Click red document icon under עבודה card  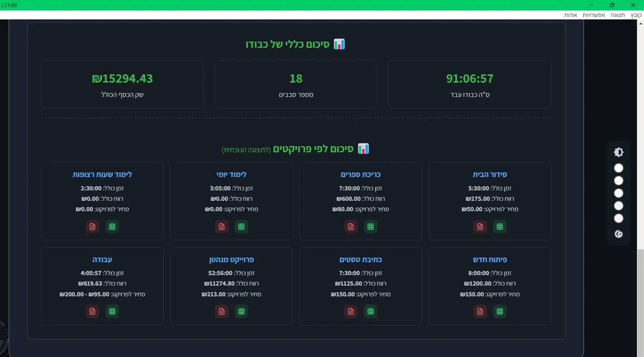click(x=92, y=311)
